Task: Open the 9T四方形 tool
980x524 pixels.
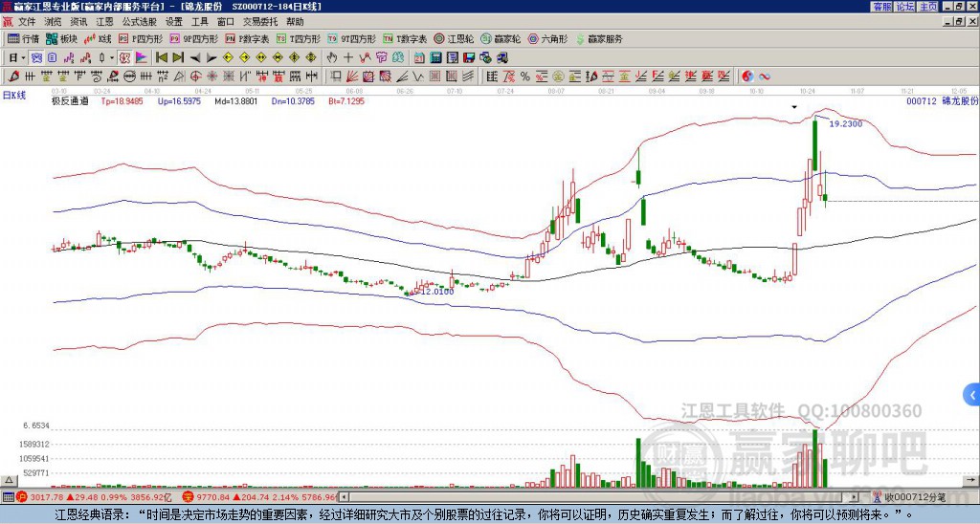Action: 351,38
